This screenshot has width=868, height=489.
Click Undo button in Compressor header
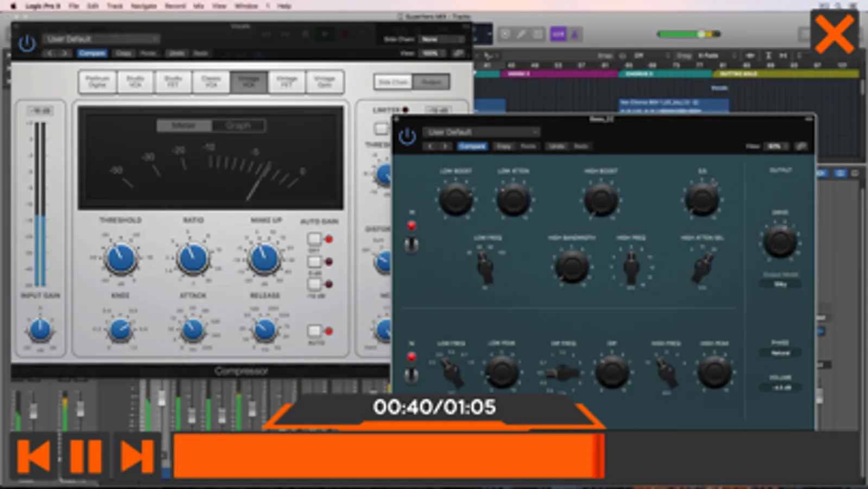point(176,53)
